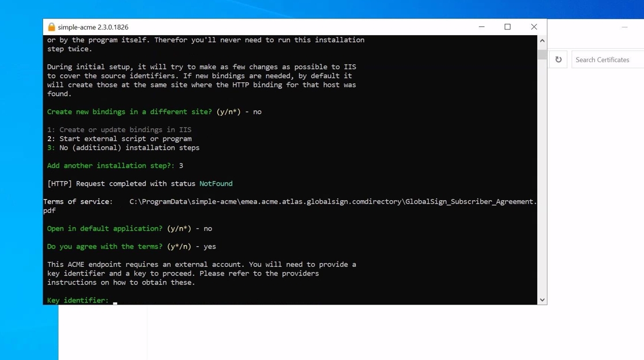
Task: Minimize the simple-acme window
Action: pyautogui.click(x=482, y=26)
